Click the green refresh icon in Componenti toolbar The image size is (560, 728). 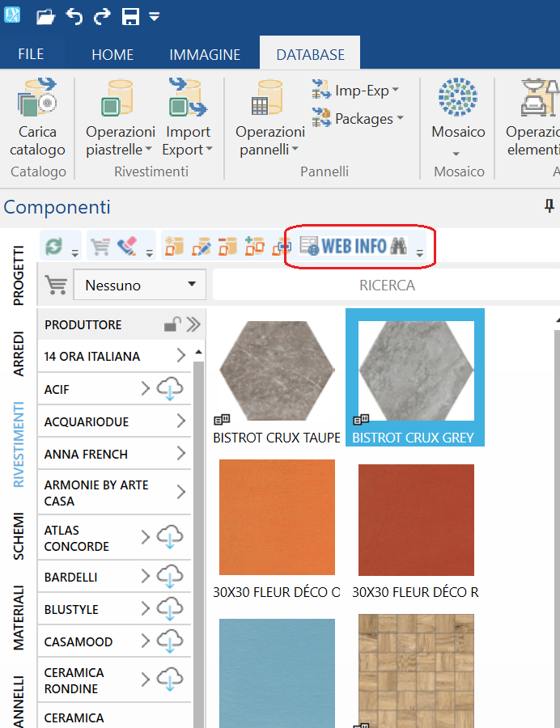(54, 246)
